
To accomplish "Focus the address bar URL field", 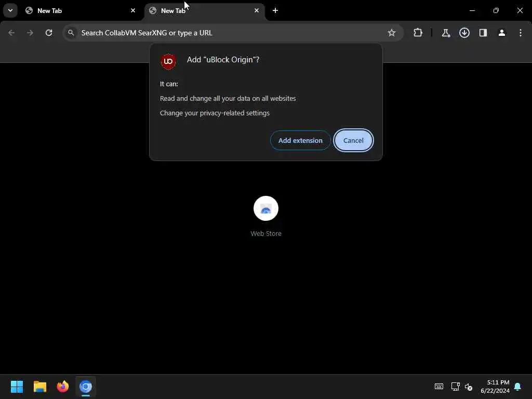I will [232, 33].
